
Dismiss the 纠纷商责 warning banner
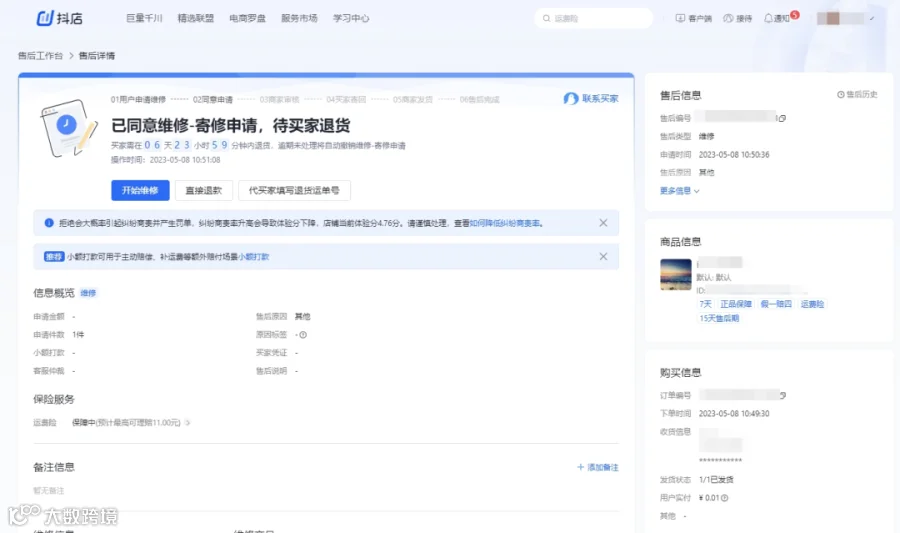[603, 223]
